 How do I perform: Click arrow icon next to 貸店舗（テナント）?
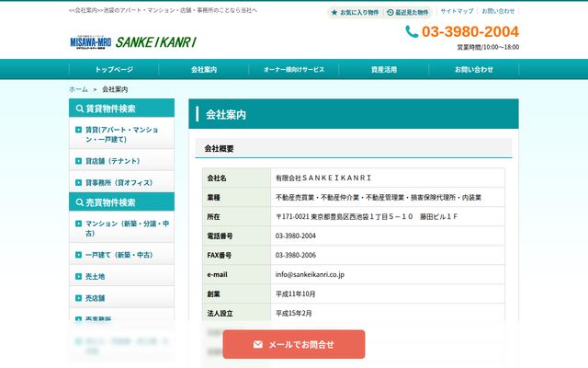[x=78, y=161]
